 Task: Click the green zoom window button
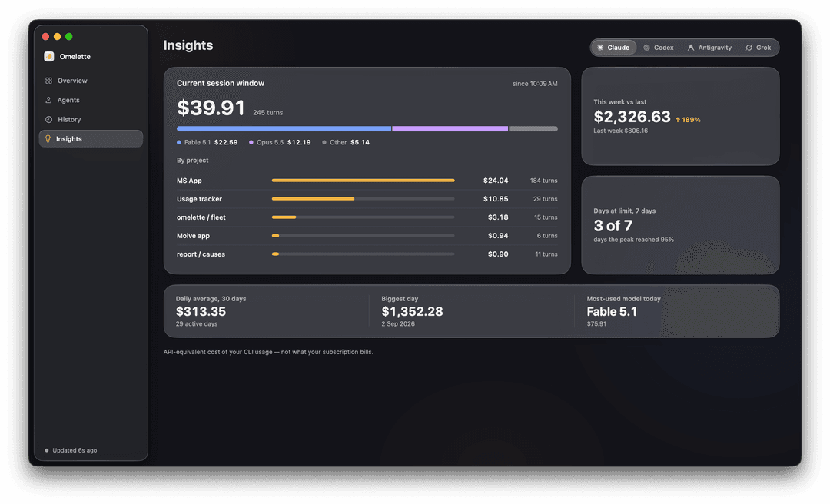tap(69, 37)
